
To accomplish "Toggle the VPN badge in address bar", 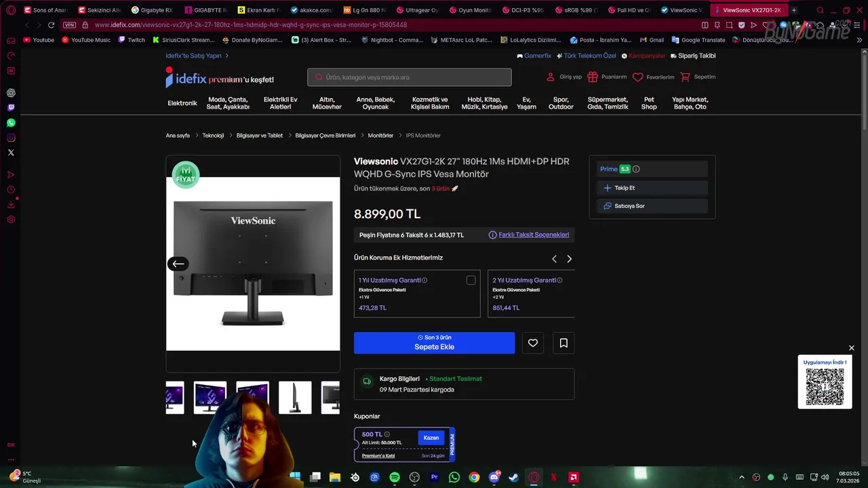I will [69, 25].
